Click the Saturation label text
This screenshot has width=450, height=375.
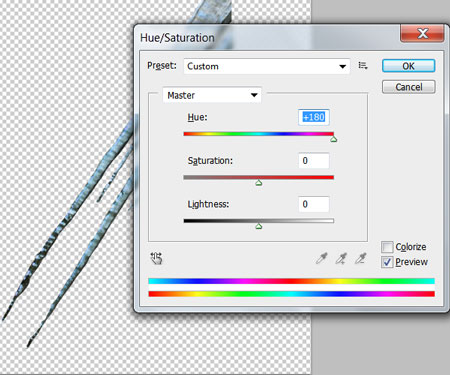[210, 161]
